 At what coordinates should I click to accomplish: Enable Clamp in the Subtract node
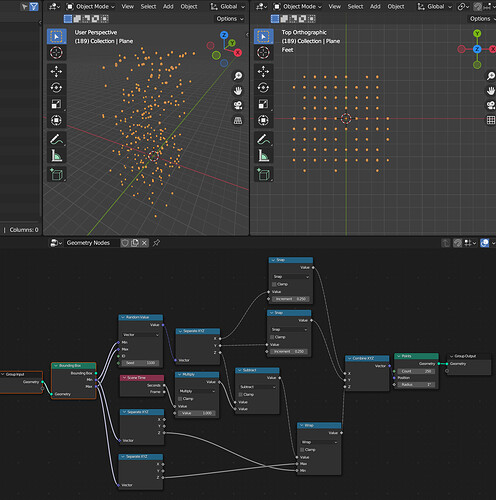tap(241, 394)
